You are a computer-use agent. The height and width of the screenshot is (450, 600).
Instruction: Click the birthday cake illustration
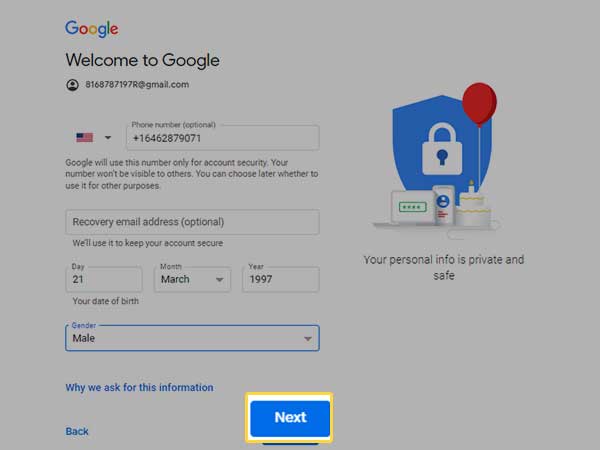(473, 207)
